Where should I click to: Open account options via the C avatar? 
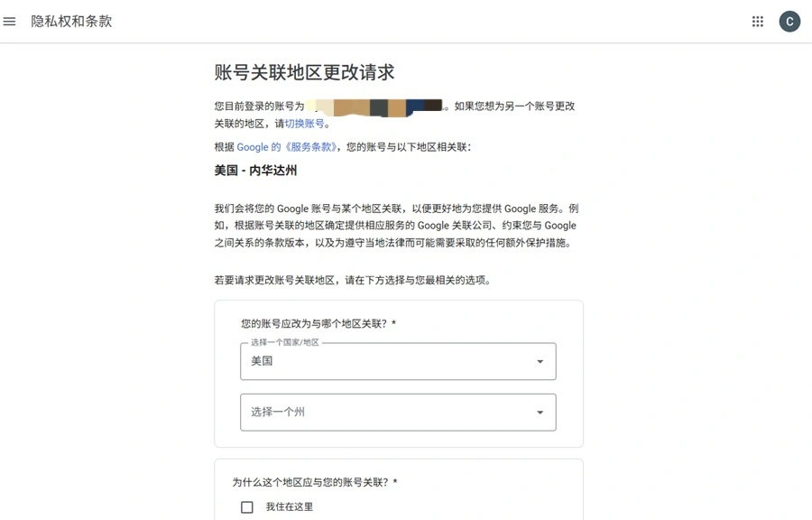[x=789, y=21]
